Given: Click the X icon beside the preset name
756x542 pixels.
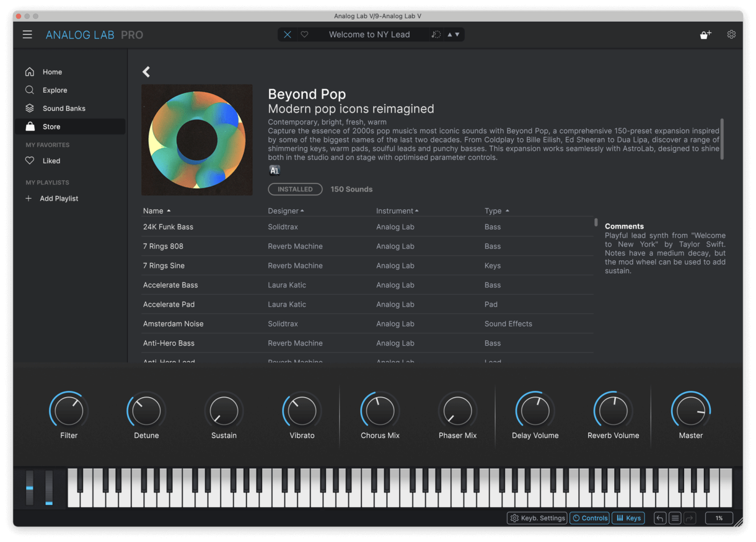Looking at the screenshot, I should coord(287,34).
